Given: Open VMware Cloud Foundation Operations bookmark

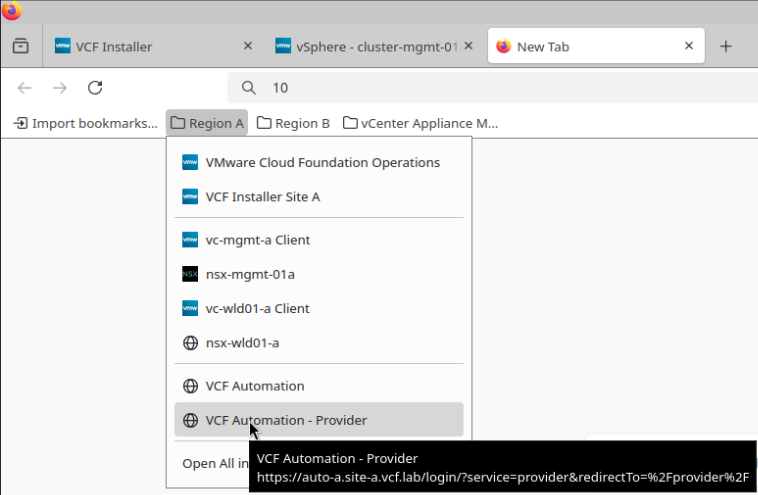Looking at the screenshot, I should click(321, 162).
